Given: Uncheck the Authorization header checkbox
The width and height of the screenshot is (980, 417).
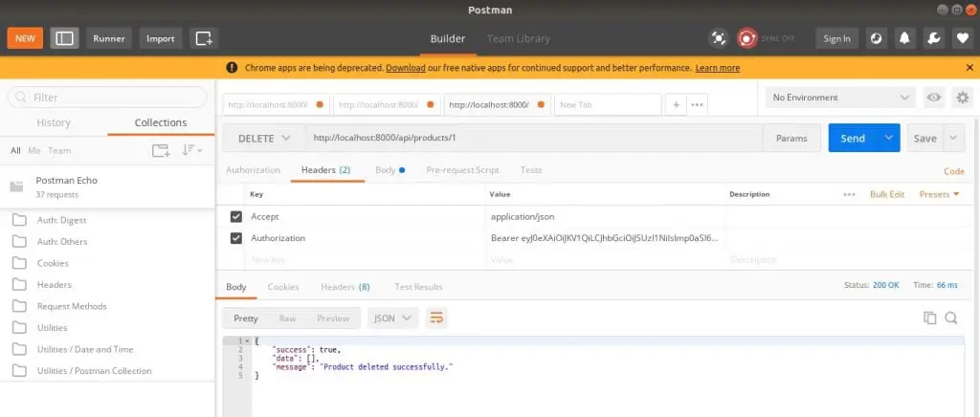Looking at the screenshot, I should 236,238.
